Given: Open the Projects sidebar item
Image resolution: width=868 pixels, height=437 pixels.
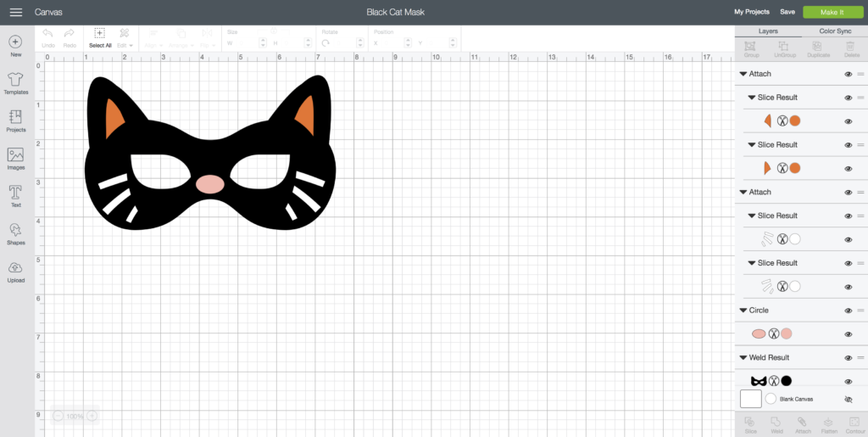Looking at the screenshot, I should [x=15, y=120].
